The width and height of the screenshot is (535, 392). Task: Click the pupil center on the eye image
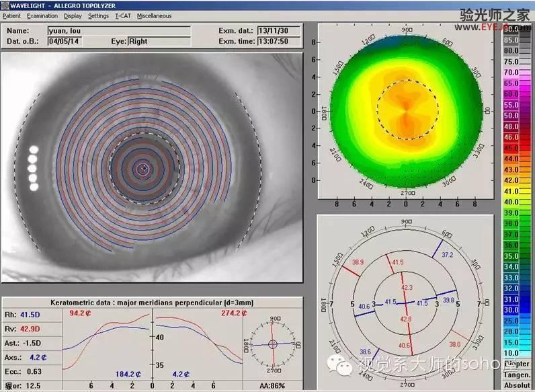(x=143, y=168)
